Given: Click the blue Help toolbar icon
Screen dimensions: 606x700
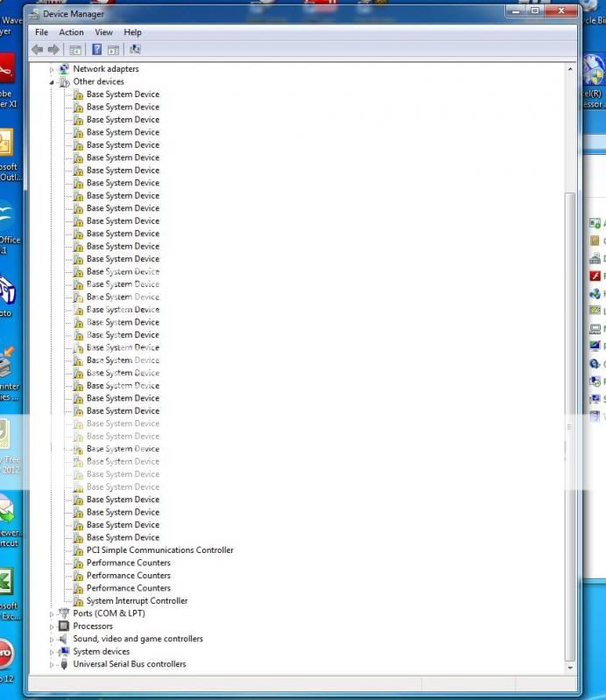Looking at the screenshot, I should 96,50.
